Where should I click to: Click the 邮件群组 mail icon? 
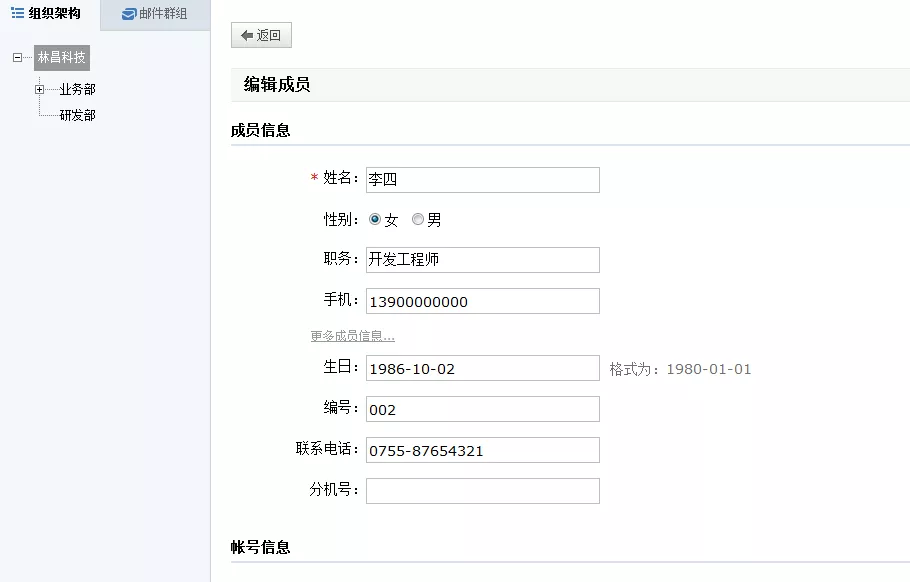coord(128,14)
